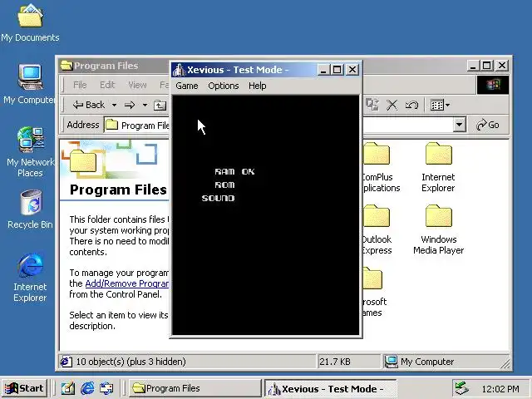Click the Program Files title bar folder icon
The image size is (532, 399).
click(66, 66)
